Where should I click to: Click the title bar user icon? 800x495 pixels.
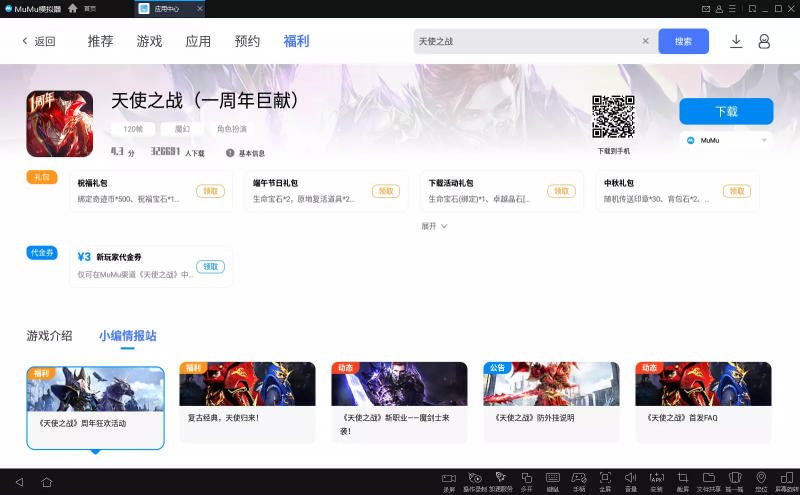(719, 9)
